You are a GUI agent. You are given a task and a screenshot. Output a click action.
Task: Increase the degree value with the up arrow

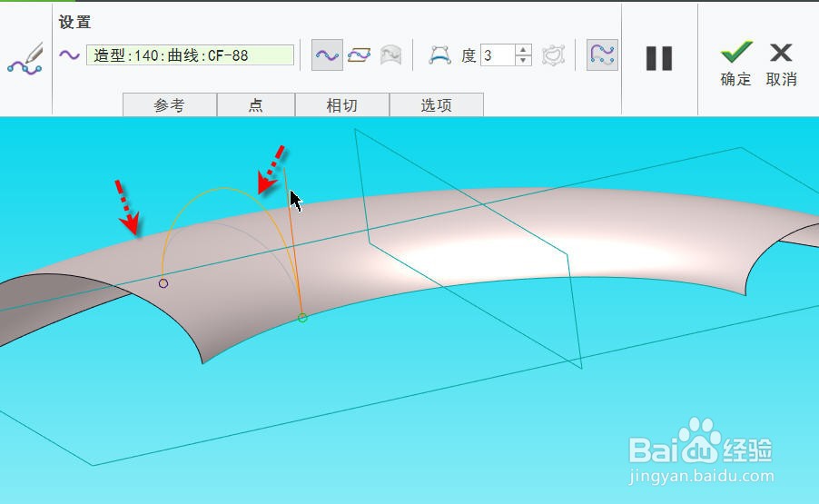[523, 50]
